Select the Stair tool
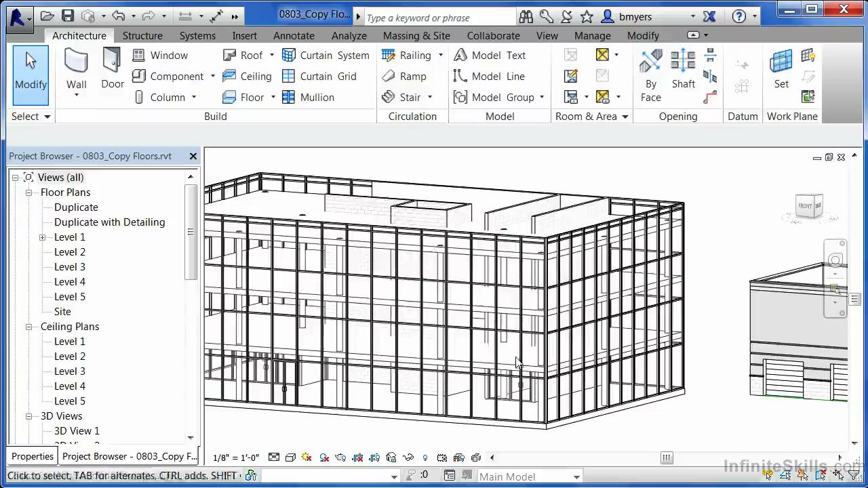868x488 pixels. tap(401, 98)
